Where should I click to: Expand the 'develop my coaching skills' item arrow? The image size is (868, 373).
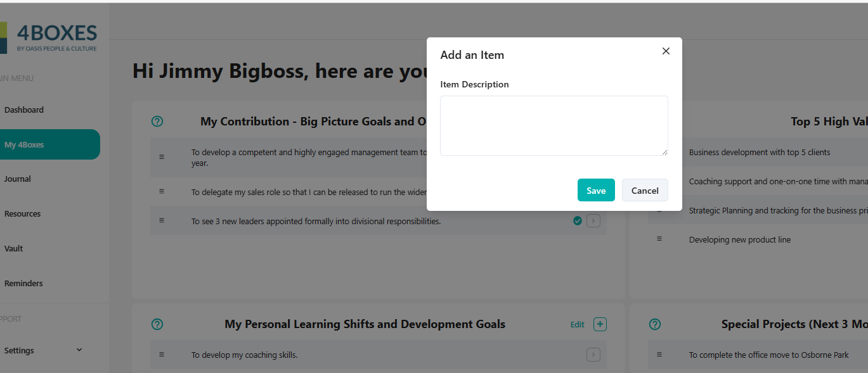[593, 355]
